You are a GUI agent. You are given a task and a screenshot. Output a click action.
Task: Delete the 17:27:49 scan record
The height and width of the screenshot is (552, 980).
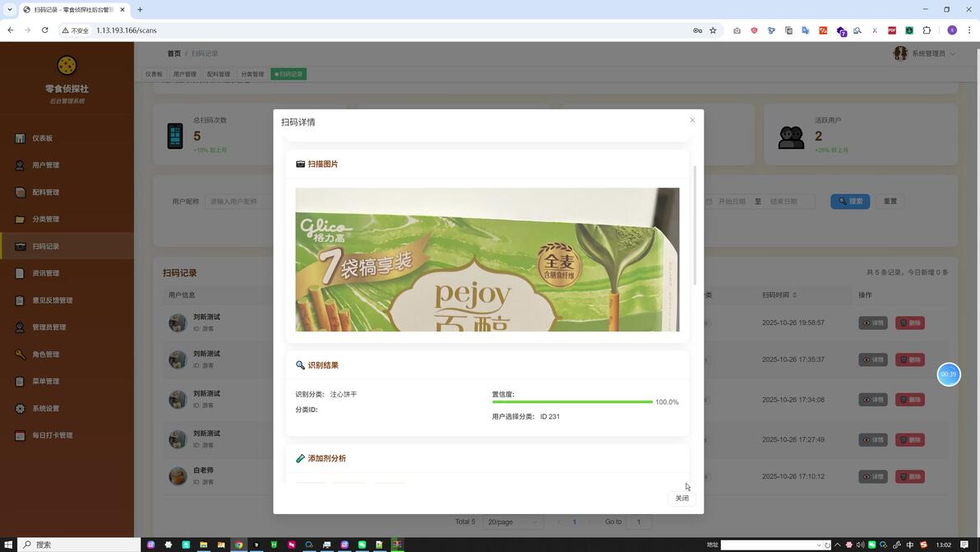coord(910,439)
